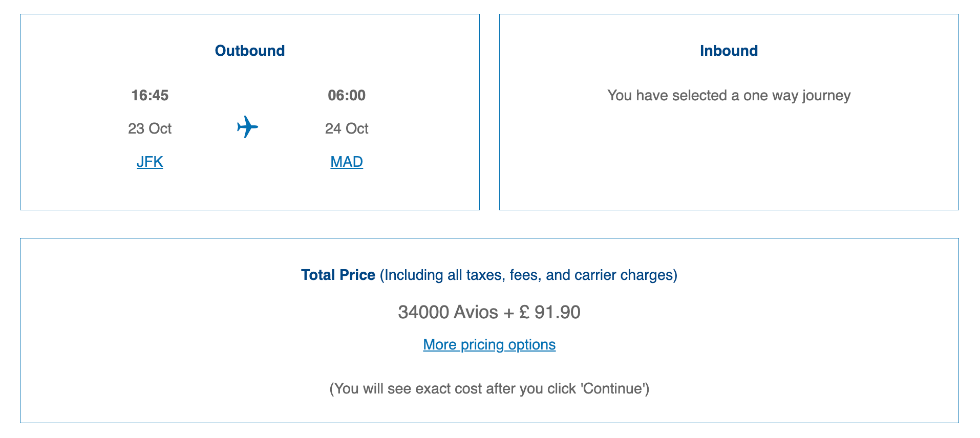Click the one way journey message
This screenshot has width=980, height=438.
[729, 95]
